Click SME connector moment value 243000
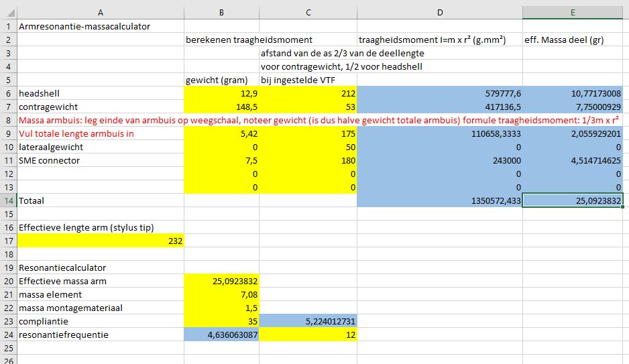The height and width of the screenshot is (364, 629). point(440,161)
